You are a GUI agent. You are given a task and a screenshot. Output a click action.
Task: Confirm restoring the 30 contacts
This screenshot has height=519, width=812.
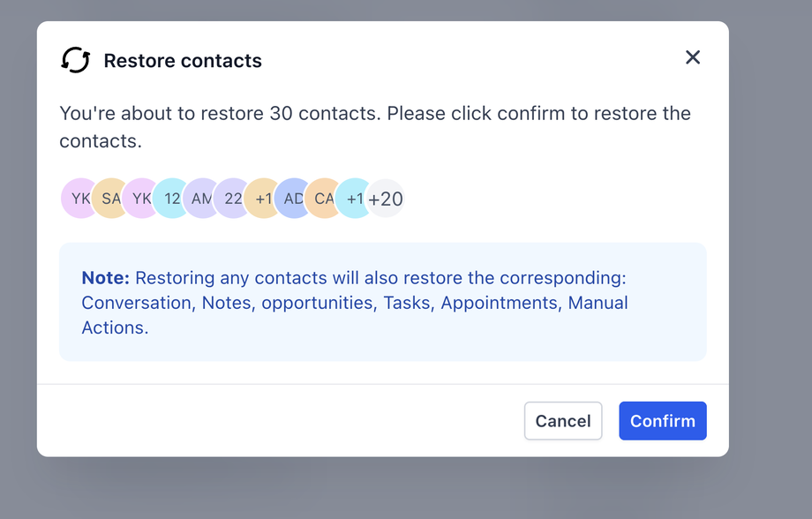coord(662,421)
